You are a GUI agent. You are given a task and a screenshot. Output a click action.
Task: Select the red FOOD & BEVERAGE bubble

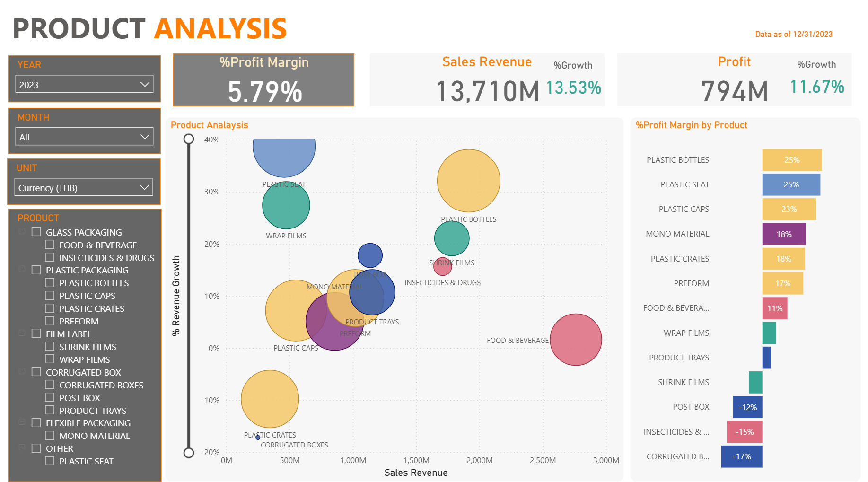pos(576,340)
